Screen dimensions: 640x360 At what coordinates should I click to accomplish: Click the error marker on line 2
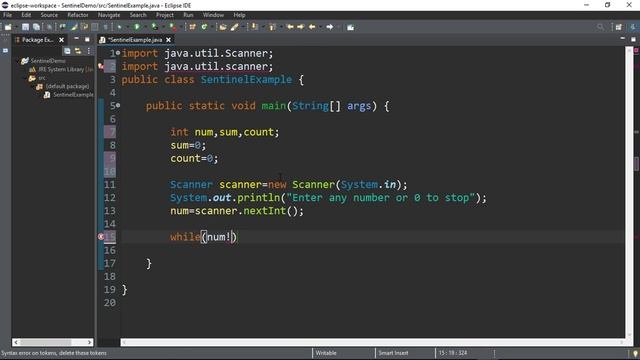tap(101, 66)
